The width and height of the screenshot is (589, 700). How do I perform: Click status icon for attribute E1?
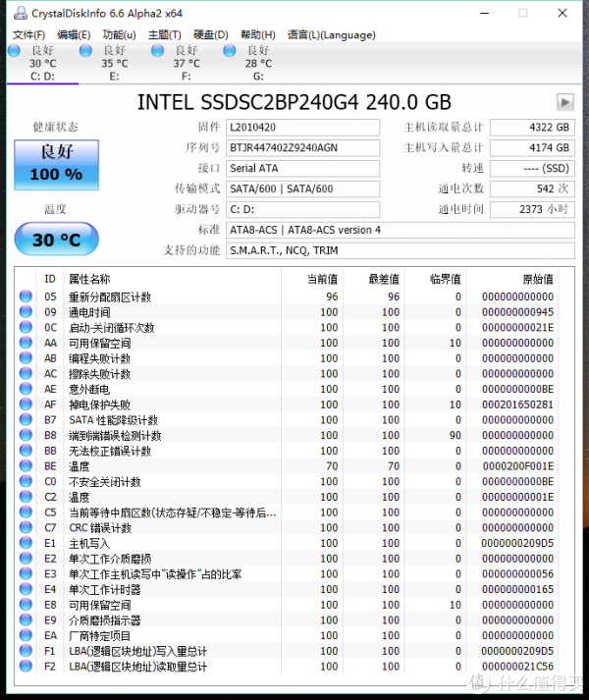pyautogui.click(x=26, y=542)
